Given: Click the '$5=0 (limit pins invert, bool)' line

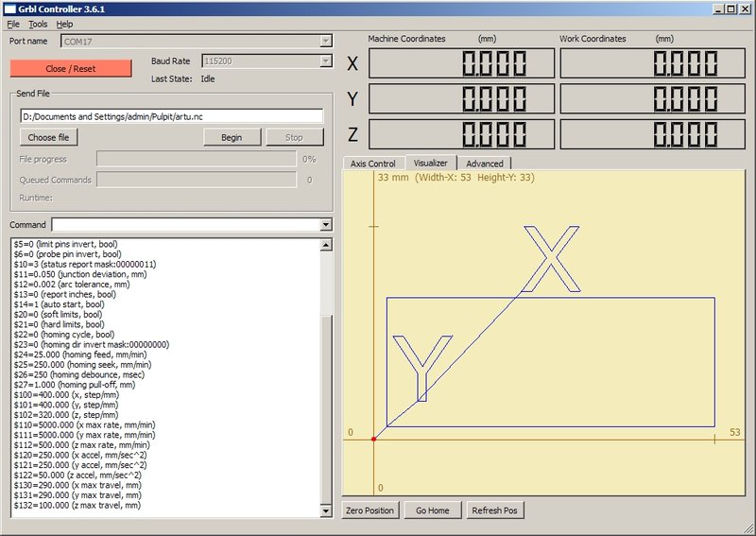Looking at the screenshot, I should (x=65, y=244).
